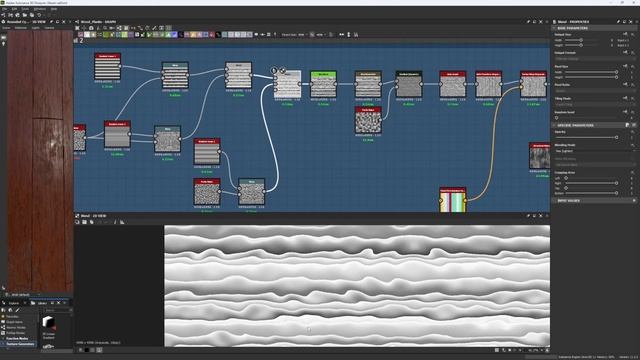Select Graph Items in Library tree
This screenshot has height=360, width=640.
13,322
